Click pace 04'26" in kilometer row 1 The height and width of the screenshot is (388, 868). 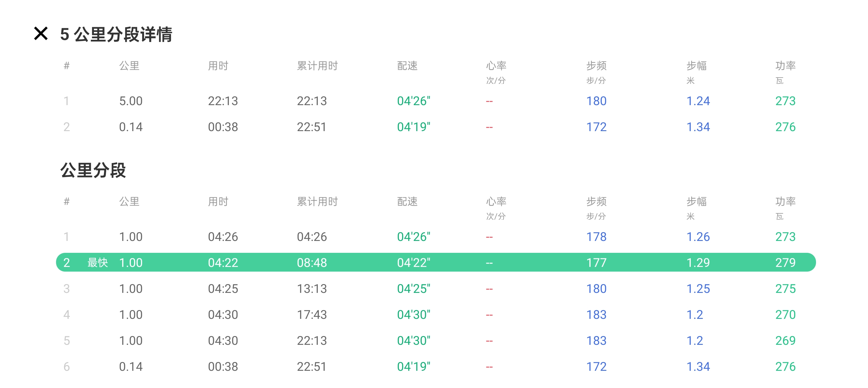pyautogui.click(x=413, y=237)
